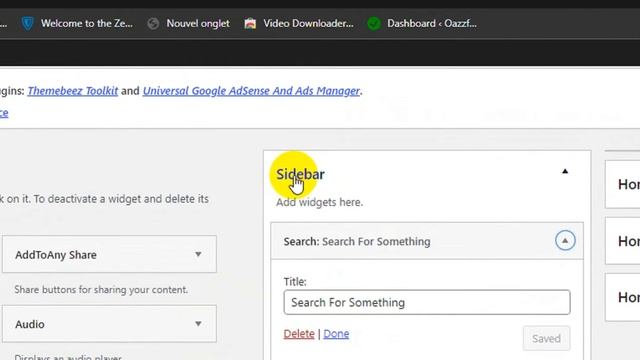Click 'Share buttons for sharing your content.' text

[x=101, y=289]
